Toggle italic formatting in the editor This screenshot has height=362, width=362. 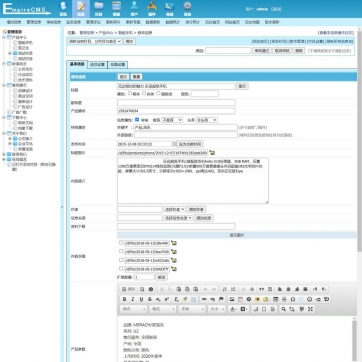(133, 299)
